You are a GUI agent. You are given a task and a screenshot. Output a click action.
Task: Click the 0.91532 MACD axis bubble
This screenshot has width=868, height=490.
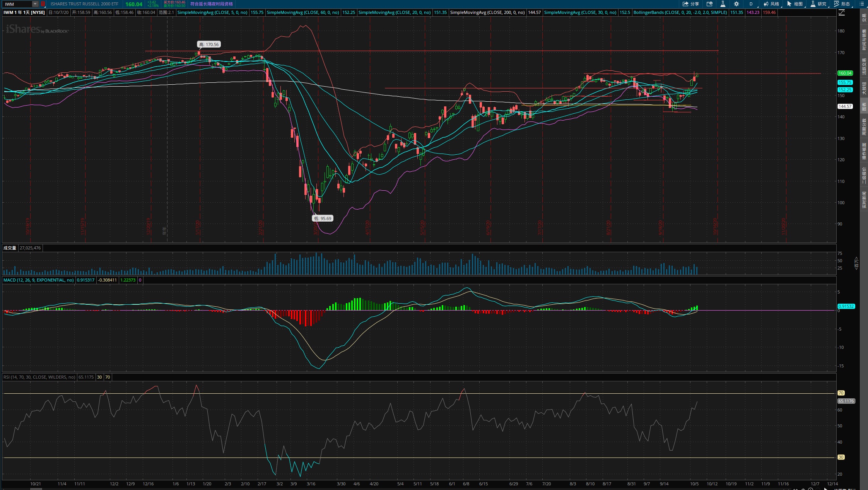846,306
